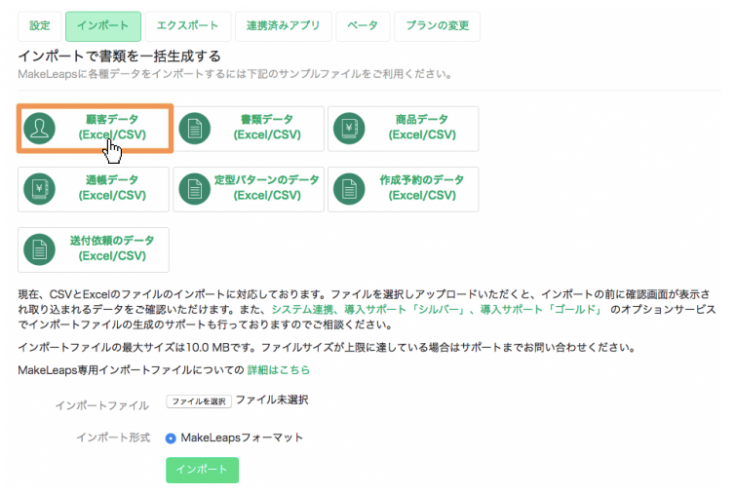
Task: Go to the ベータ tab
Action: click(x=362, y=26)
